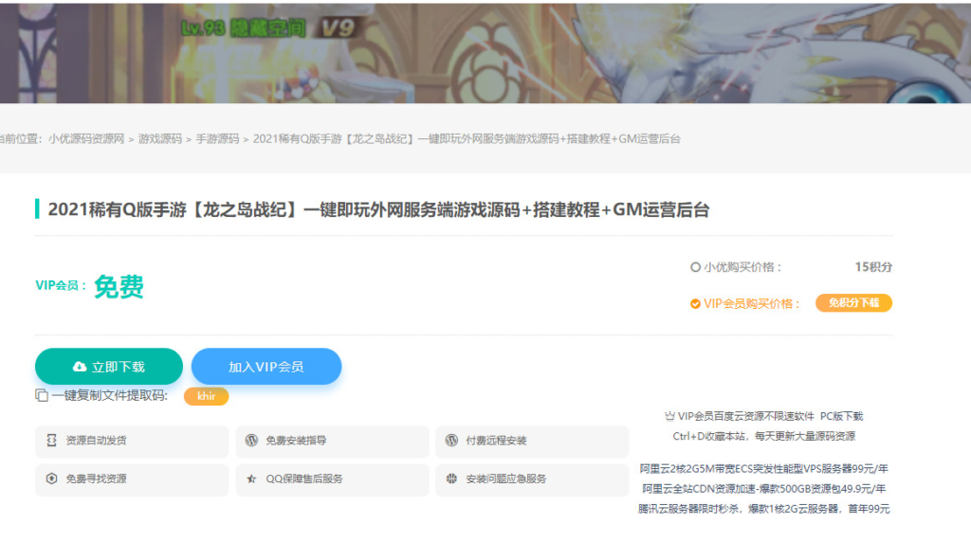Viewport: 971px width, 560px height.
Task: Click the copy icon beside 一键复制文件提取码
Action: pos(42,395)
